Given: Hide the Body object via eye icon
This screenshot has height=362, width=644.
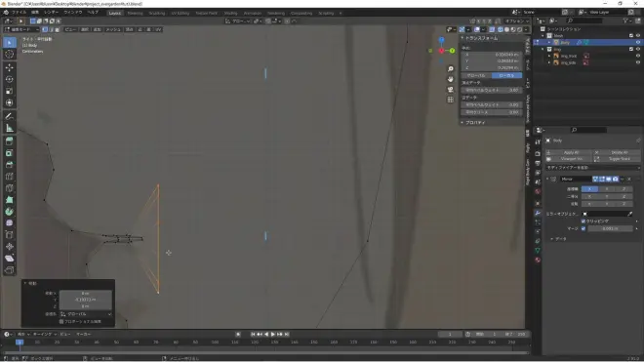Looking at the screenshot, I should click(638, 42).
